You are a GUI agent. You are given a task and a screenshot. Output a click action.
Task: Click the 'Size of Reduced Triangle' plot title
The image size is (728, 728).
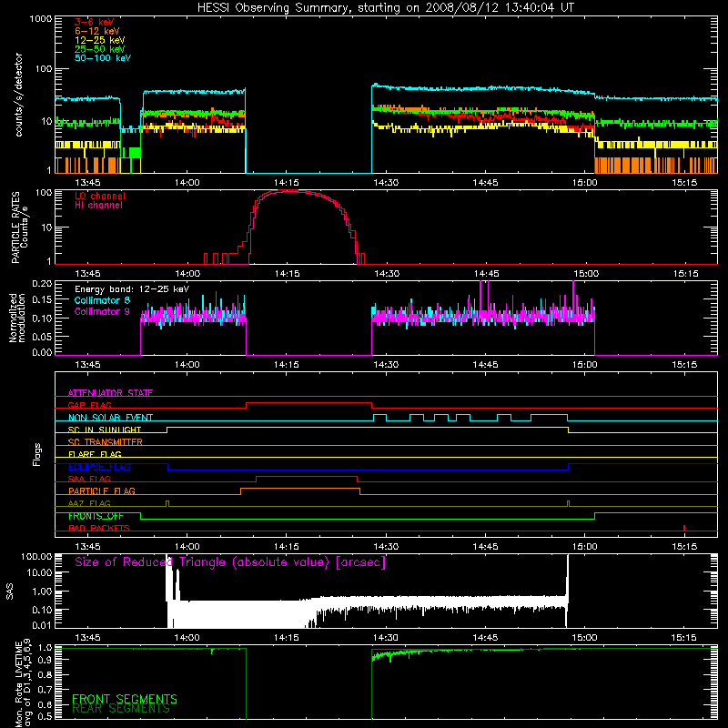click(230, 562)
